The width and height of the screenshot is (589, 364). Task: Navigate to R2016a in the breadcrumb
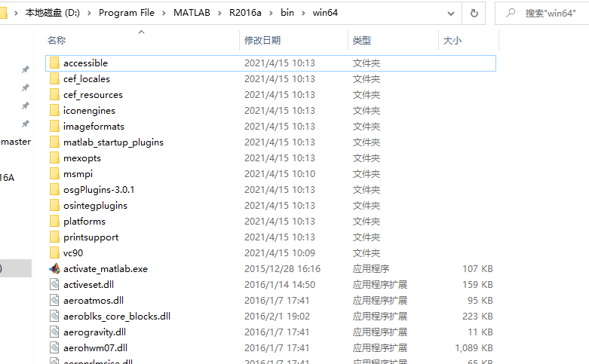(245, 13)
